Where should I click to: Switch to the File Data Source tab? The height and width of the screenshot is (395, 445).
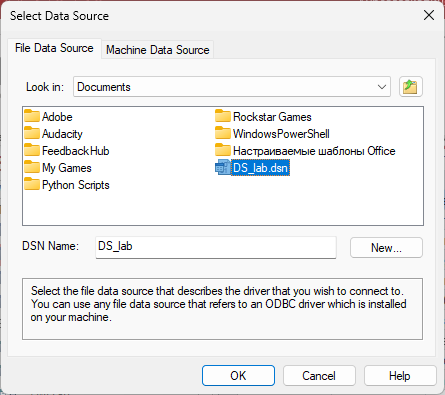tap(54, 48)
